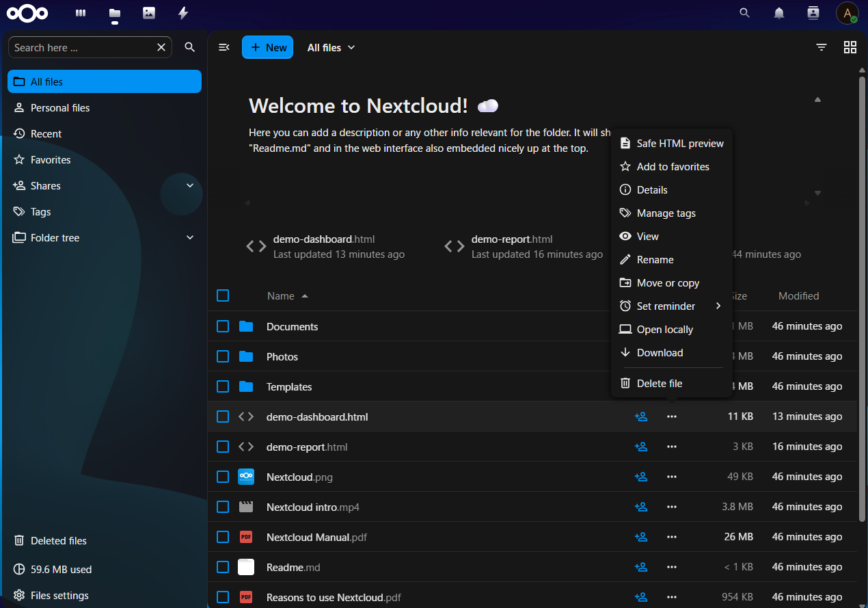This screenshot has width=868, height=608.
Task: Open unified search magnifier in top bar
Action: [745, 13]
